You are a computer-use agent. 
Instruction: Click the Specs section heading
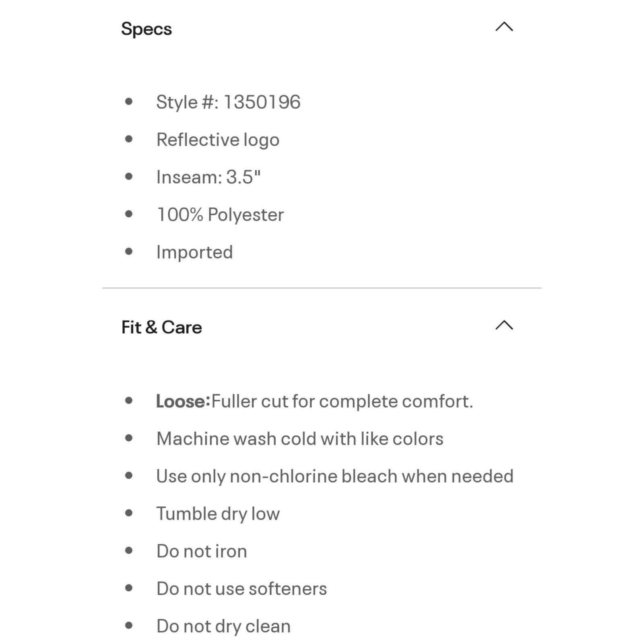coord(147,29)
